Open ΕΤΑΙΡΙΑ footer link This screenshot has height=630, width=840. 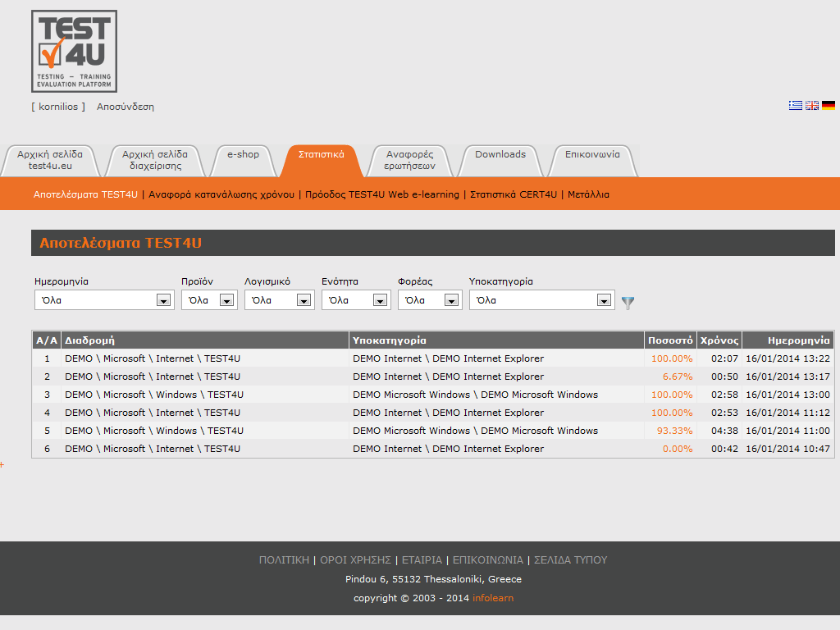(422, 559)
